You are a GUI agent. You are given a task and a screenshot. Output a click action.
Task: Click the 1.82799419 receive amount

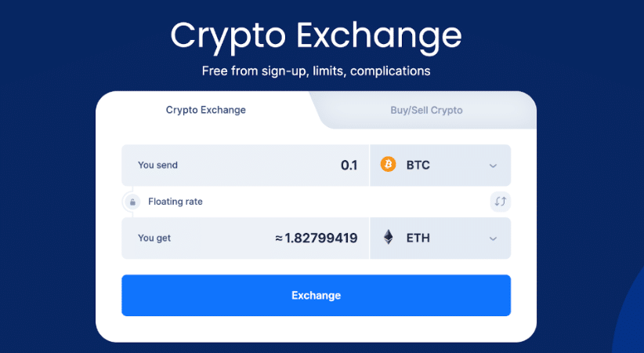pos(322,238)
